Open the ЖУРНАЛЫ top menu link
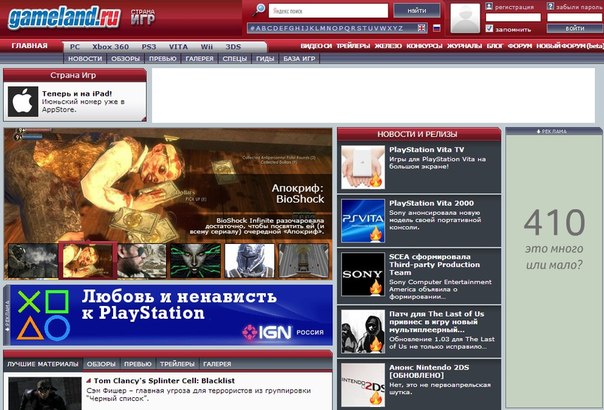604x410 pixels. click(x=464, y=46)
